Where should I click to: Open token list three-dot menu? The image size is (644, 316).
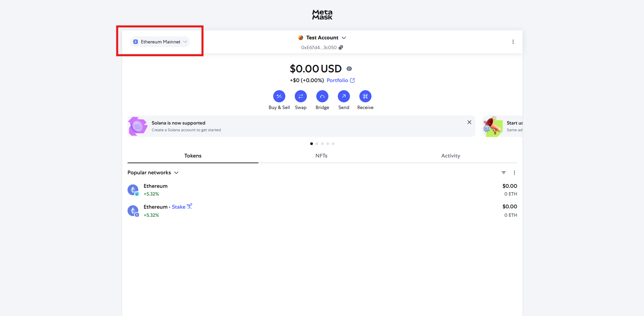(514, 173)
